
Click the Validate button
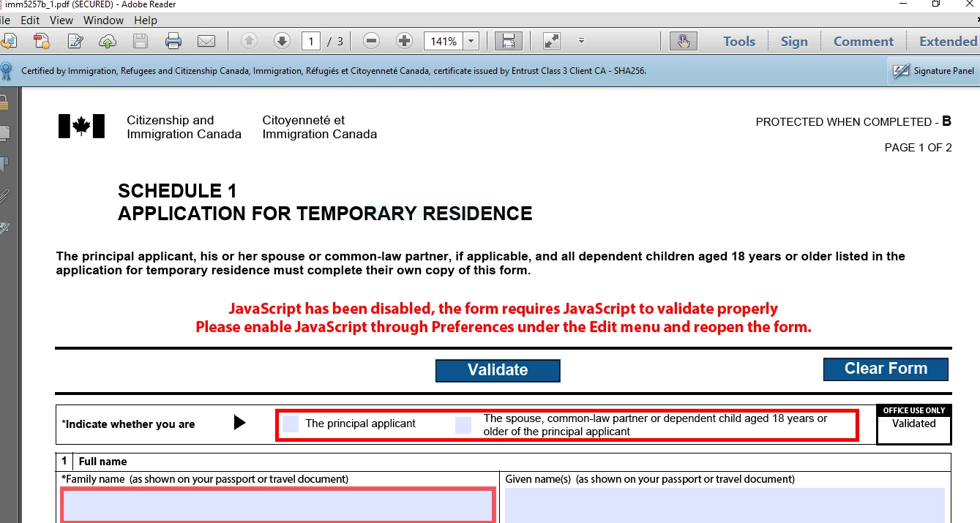[x=498, y=370]
